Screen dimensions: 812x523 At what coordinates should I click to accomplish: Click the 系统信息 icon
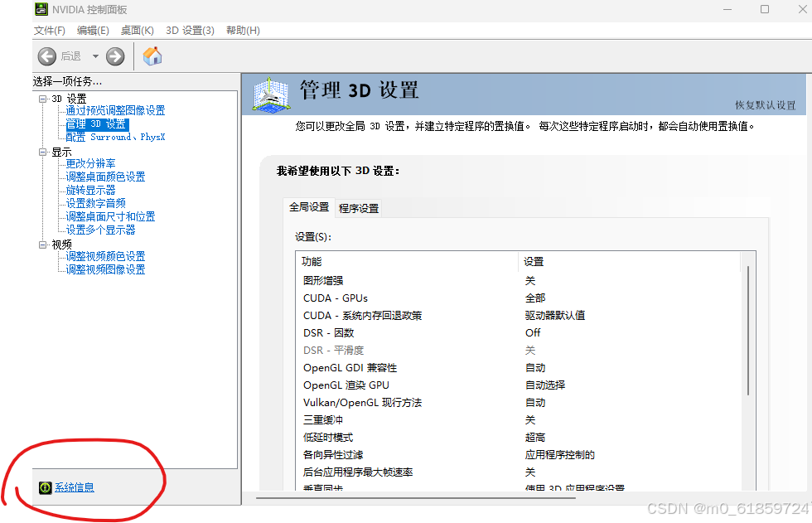pos(46,487)
